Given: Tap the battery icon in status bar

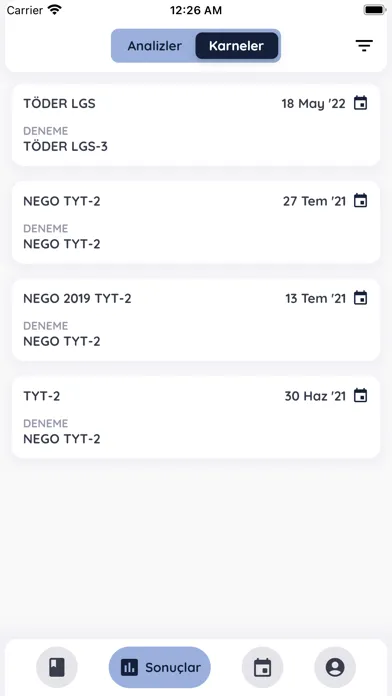Looking at the screenshot, I should tap(374, 10).
